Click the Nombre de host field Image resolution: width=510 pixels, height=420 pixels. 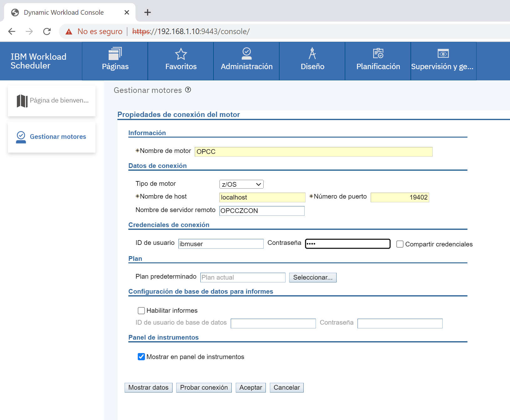pos(262,197)
